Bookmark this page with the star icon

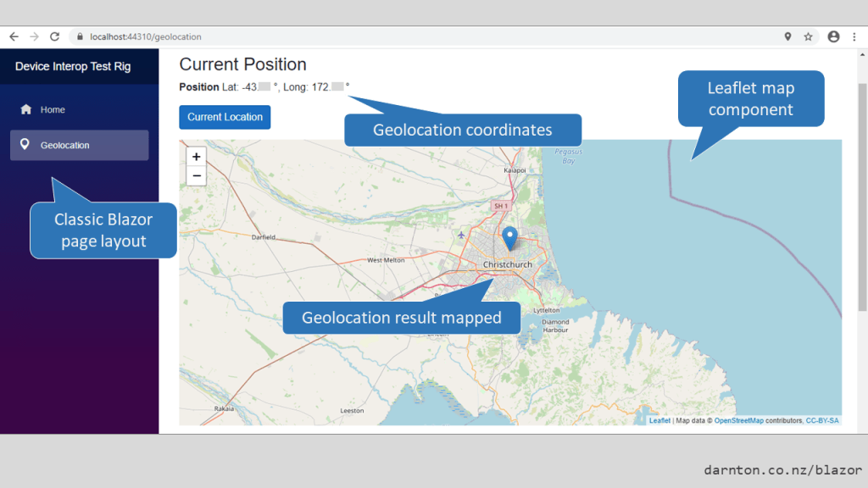[x=809, y=37]
